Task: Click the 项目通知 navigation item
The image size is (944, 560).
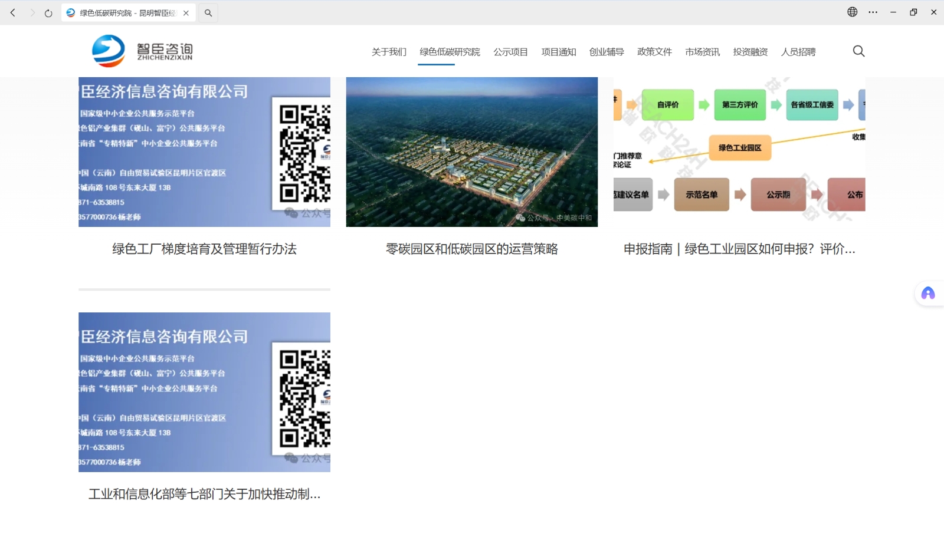Action: pyautogui.click(x=558, y=52)
